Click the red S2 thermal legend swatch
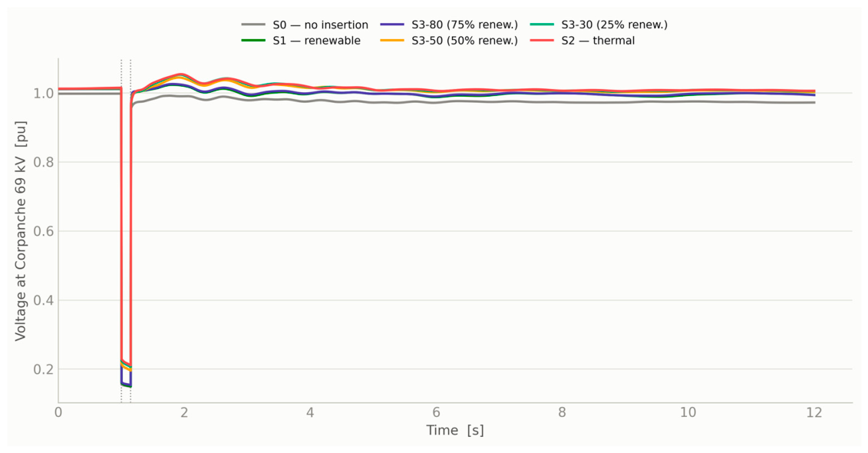The width and height of the screenshot is (868, 453). pos(542,41)
